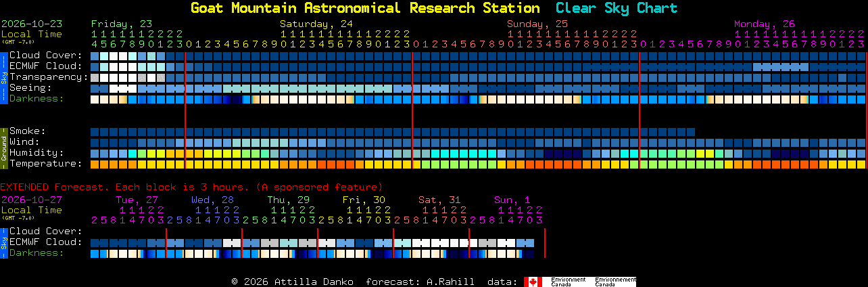Click the cyan Clear Sky Chart heading
This screenshot has width=868, height=287.
pyautogui.click(x=616, y=8)
